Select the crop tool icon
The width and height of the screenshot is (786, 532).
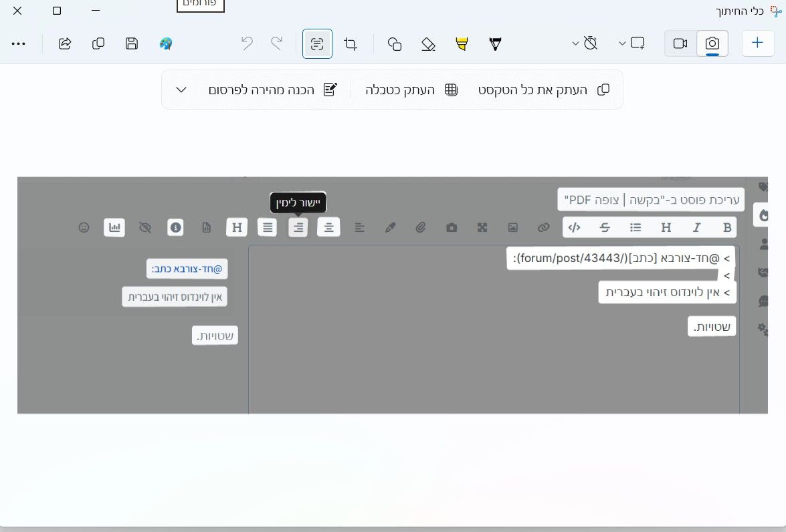coord(351,44)
